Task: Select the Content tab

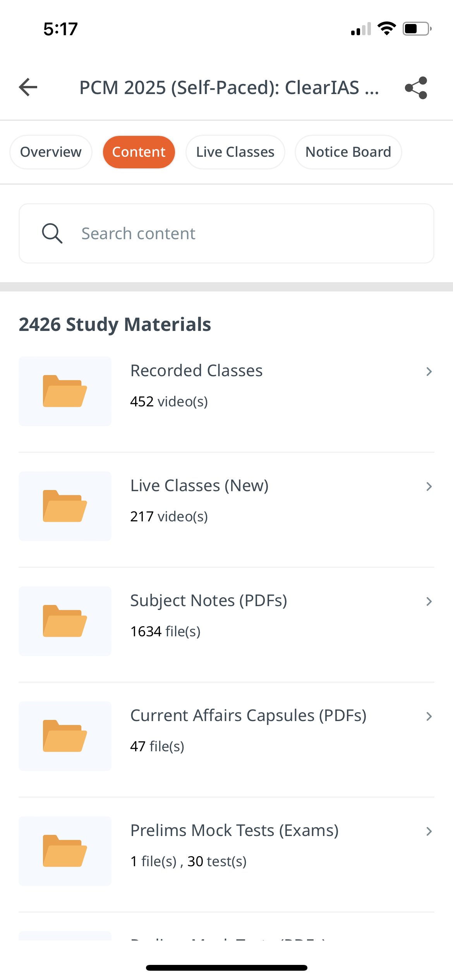Action: point(139,152)
